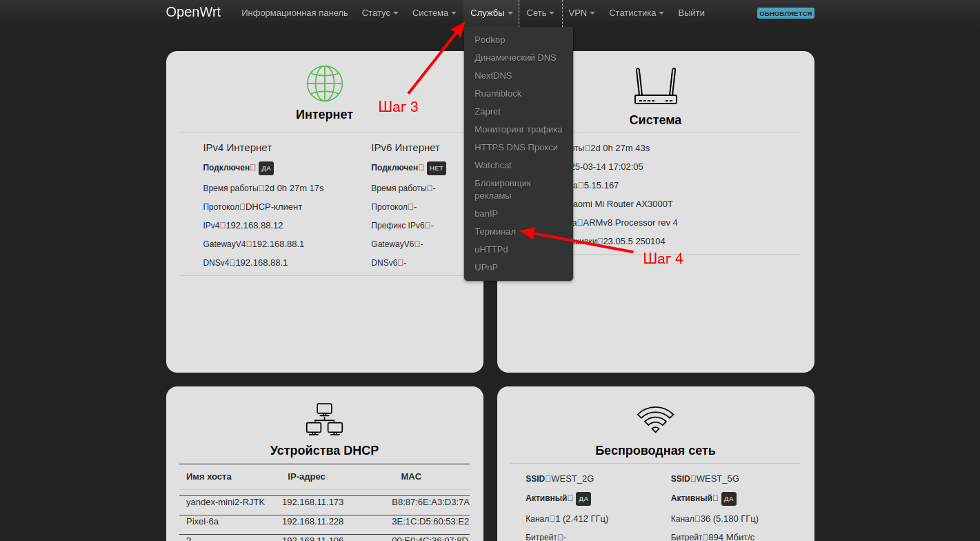
Task: Click the Выйти logout link
Action: tap(691, 12)
